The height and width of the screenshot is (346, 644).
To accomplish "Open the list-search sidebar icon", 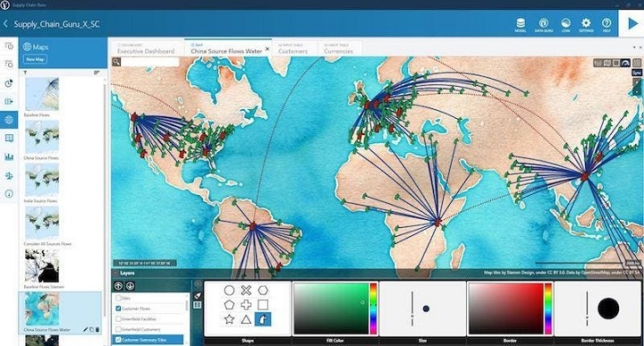I will point(9,64).
